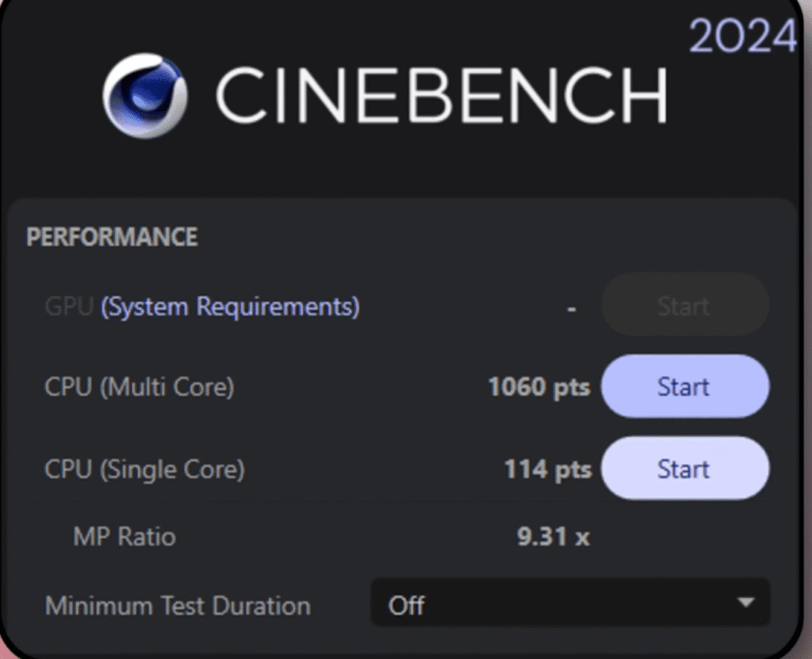Start the CPU Multi Core benchmark
Viewport: 812px width, 659px height.
[684, 387]
